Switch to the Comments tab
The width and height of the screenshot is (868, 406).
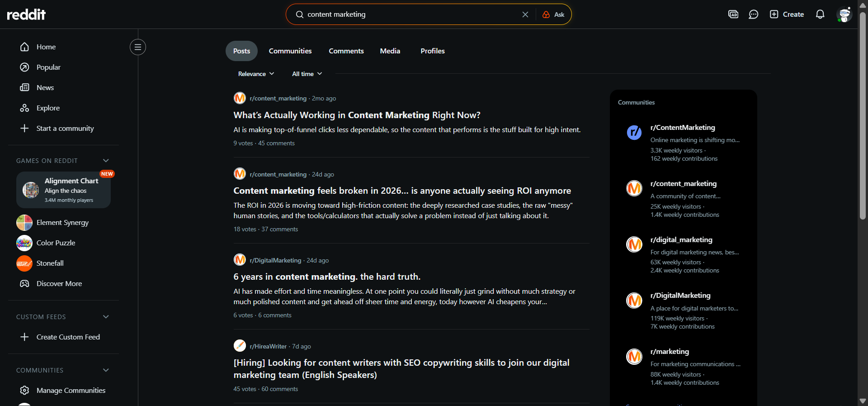coord(346,51)
